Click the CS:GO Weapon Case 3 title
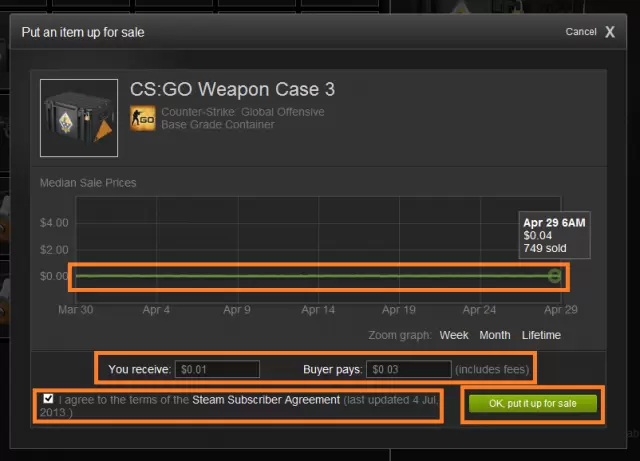This screenshot has height=461, width=640. click(x=232, y=89)
